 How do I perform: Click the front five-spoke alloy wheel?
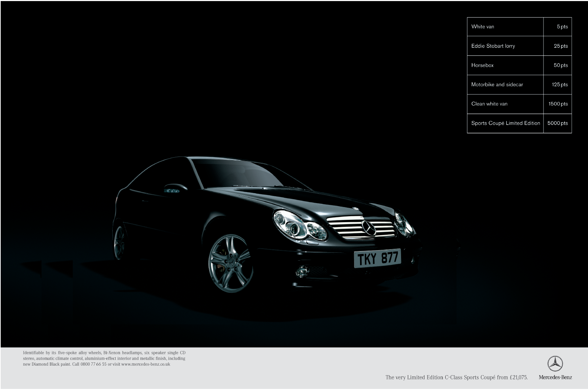click(231, 263)
